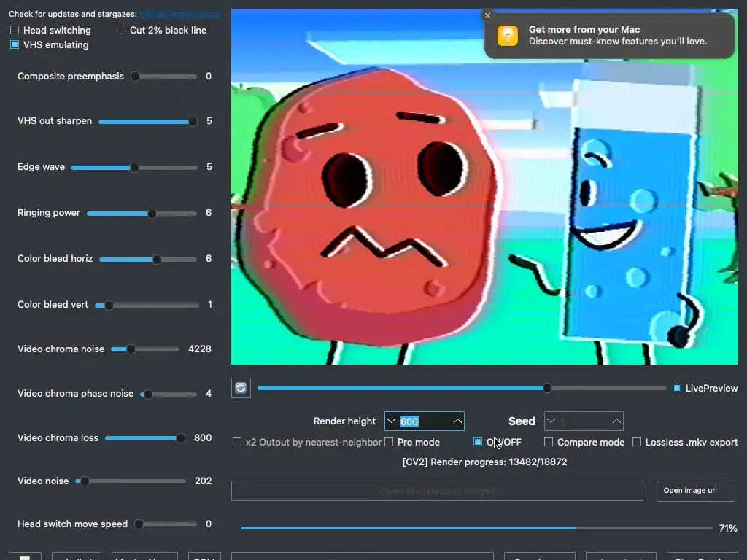Image resolution: width=747 pixels, height=560 pixels.
Task: Adjust the Video chroma loss slider
Action: click(145, 438)
